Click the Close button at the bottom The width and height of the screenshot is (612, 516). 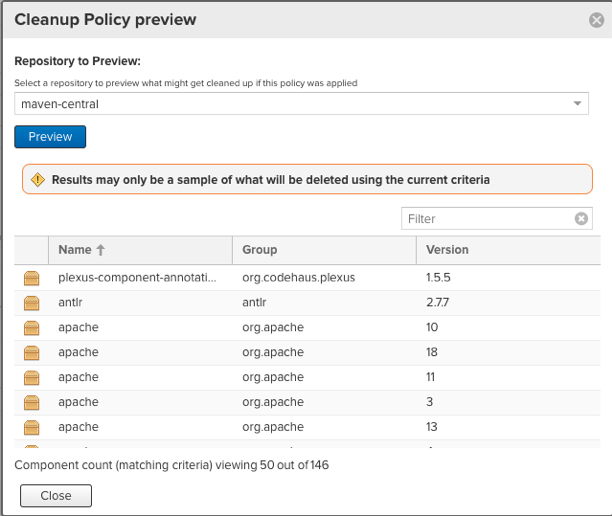tap(56, 496)
